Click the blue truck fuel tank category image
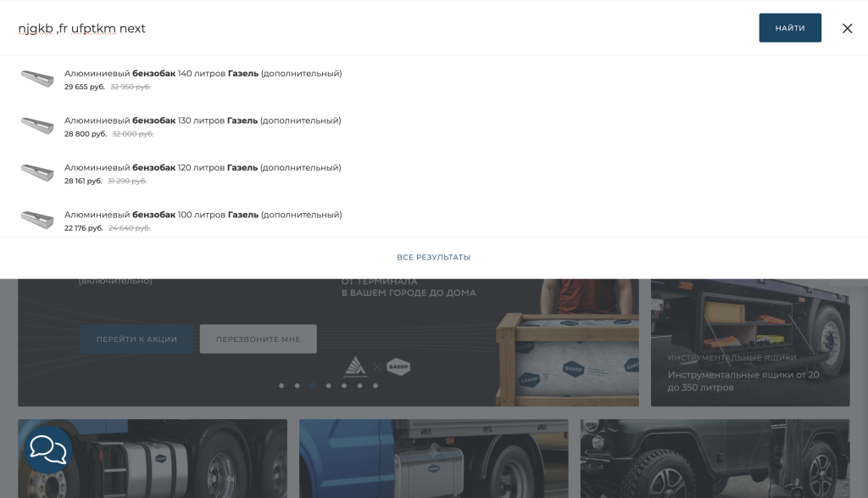This screenshot has width=868, height=498. pos(433,458)
